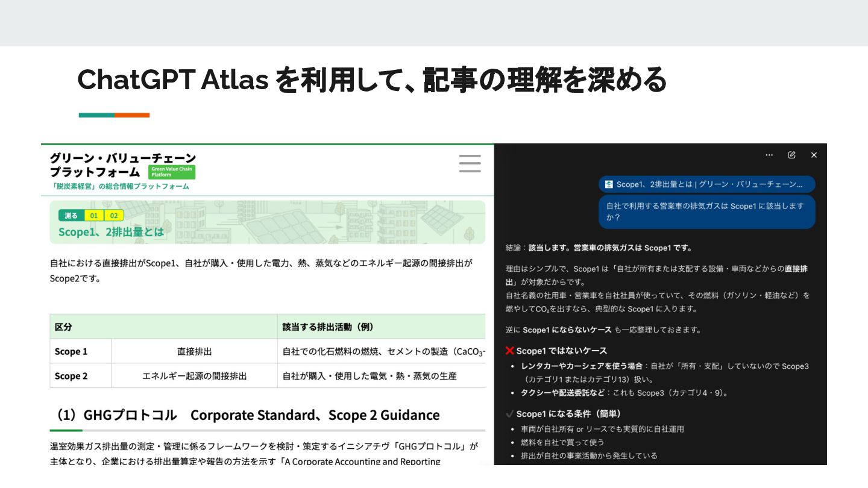Click the answer line 結論：該当します
This screenshot has width=868, height=488.
[599, 248]
